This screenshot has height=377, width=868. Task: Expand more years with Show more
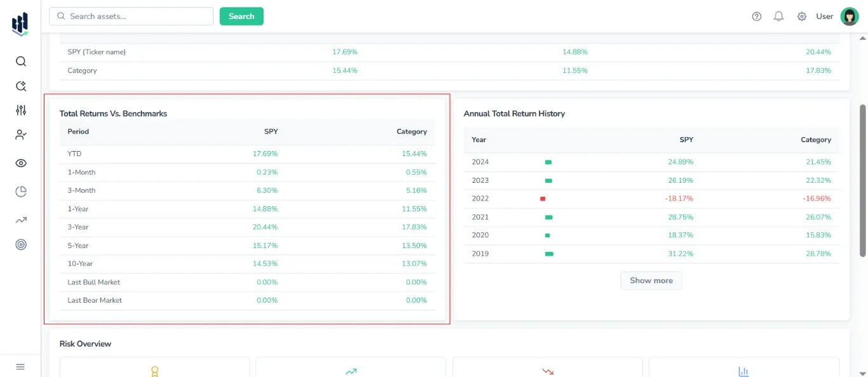point(651,280)
